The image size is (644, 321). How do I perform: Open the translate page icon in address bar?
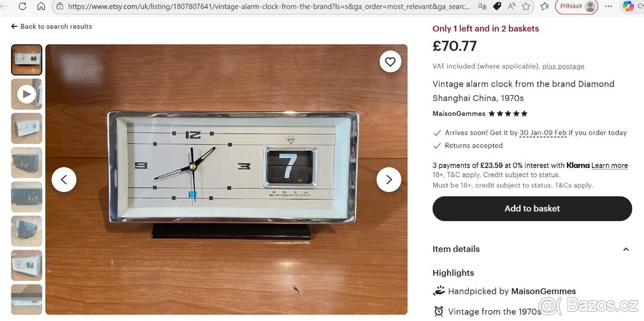point(482,6)
